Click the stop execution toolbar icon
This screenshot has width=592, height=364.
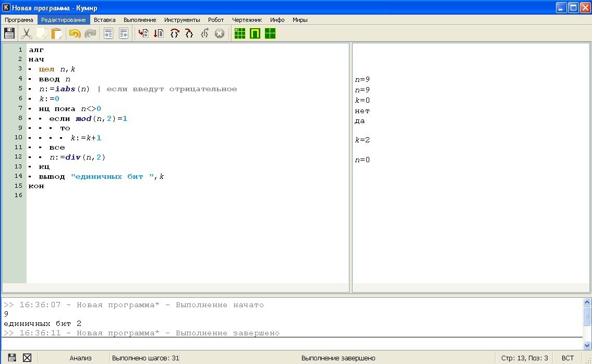(220, 33)
